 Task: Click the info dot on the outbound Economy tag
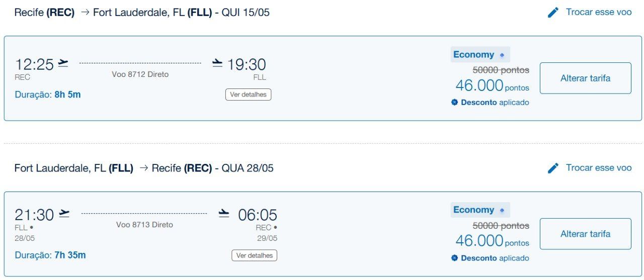[502, 55]
